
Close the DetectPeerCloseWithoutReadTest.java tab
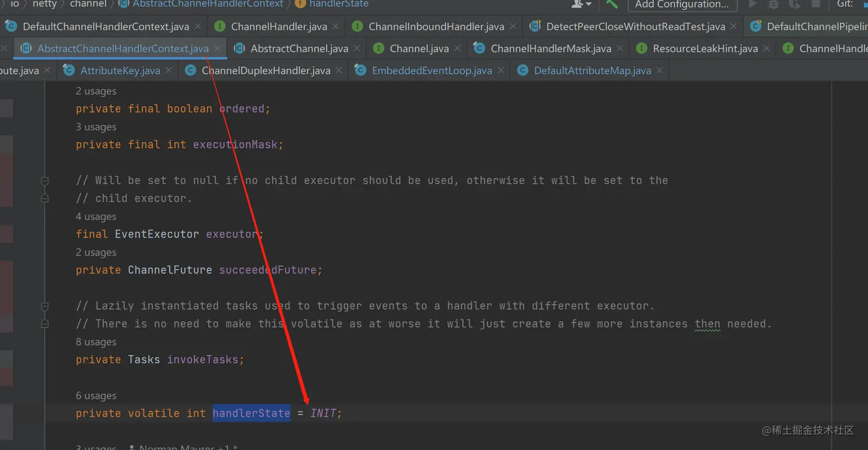pos(734,26)
